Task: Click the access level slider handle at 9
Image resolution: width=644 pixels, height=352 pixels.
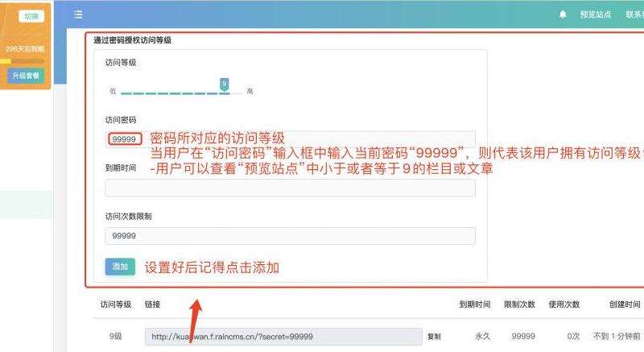Action: pos(225,85)
